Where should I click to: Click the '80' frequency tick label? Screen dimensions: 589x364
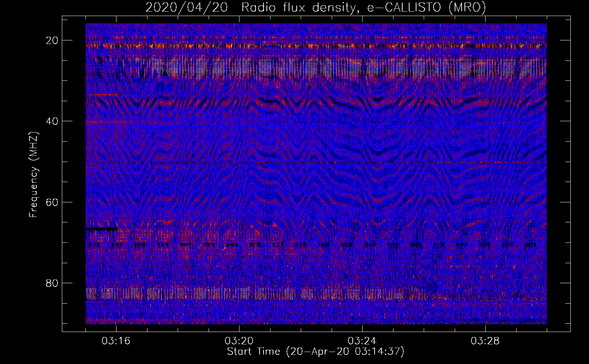52,283
